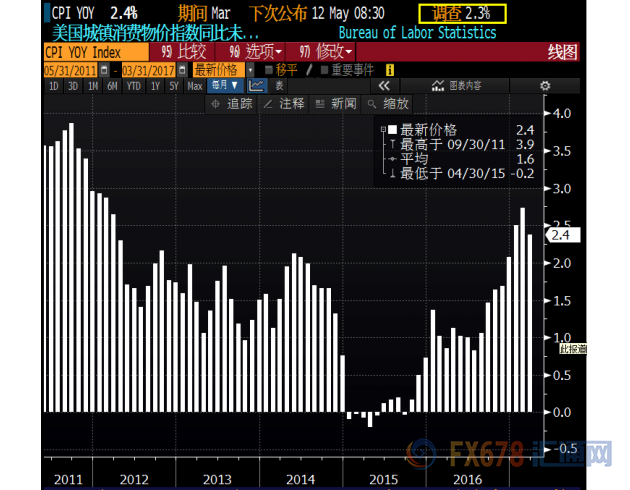This screenshot has height=490, width=630.
Task: Activate the 追踪 crosshair tracking tool
Action: point(233,103)
